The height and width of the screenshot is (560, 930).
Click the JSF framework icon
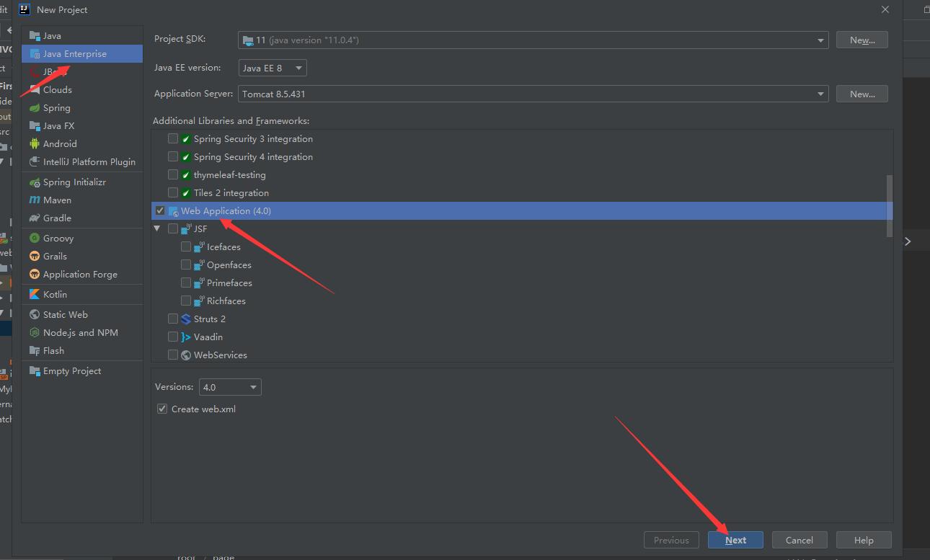coord(186,228)
